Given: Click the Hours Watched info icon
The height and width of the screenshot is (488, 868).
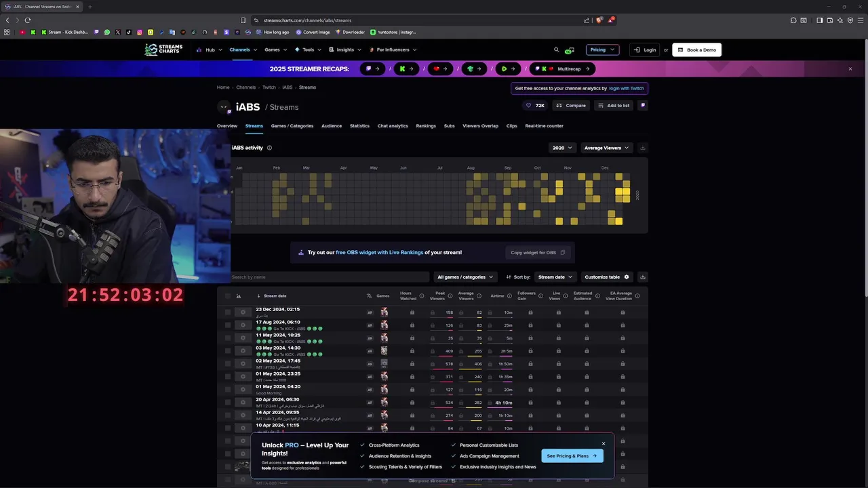Looking at the screenshot, I should tap(422, 296).
